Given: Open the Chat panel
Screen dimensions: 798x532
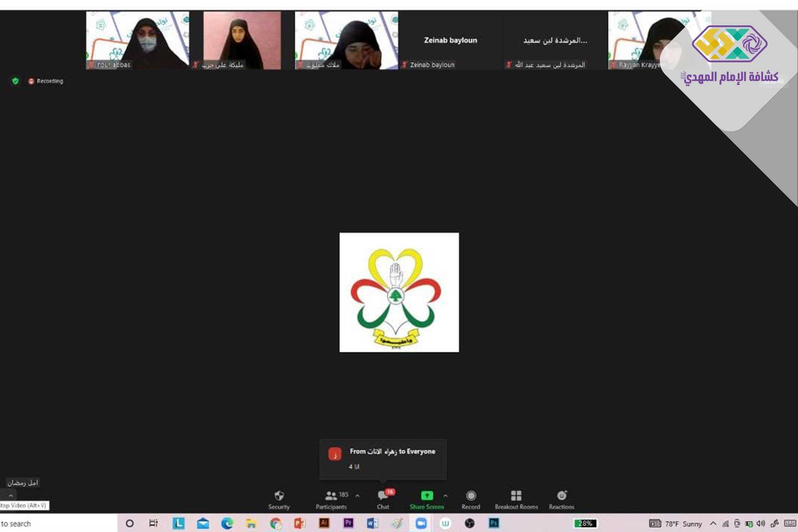Looking at the screenshot, I should pyautogui.click(x=383, y=499).
